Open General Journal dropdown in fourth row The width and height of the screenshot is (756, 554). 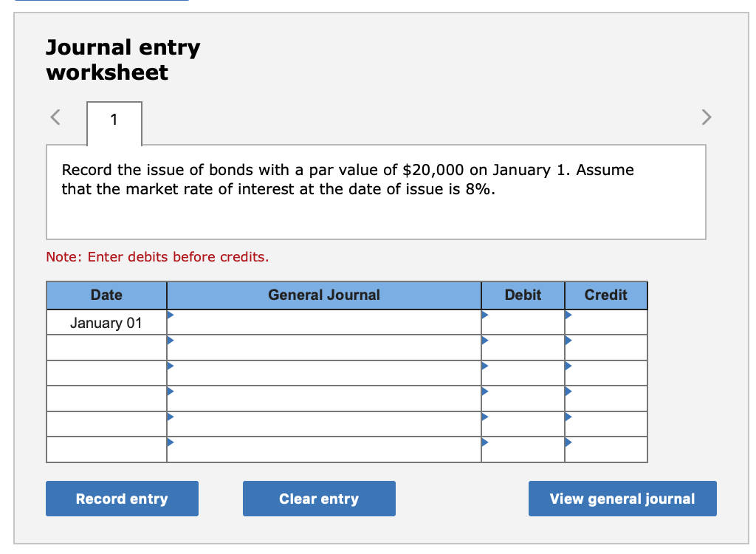(323, 399)
